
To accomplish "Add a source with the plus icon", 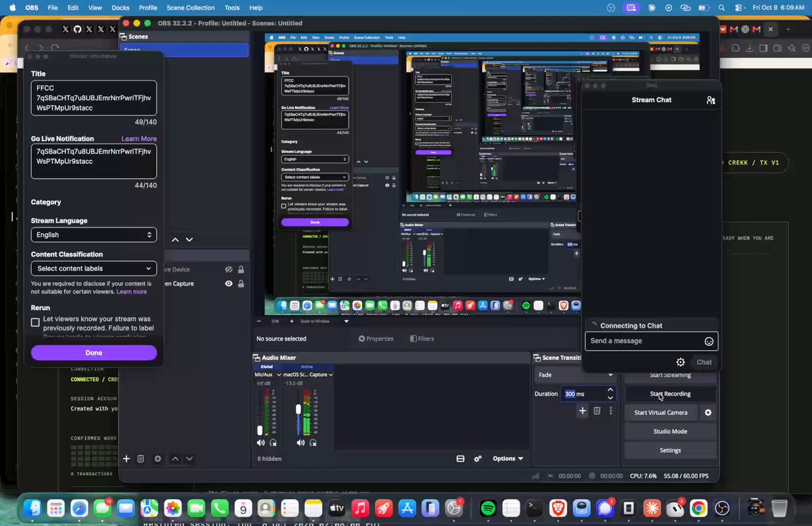I will tap(127, 458).
